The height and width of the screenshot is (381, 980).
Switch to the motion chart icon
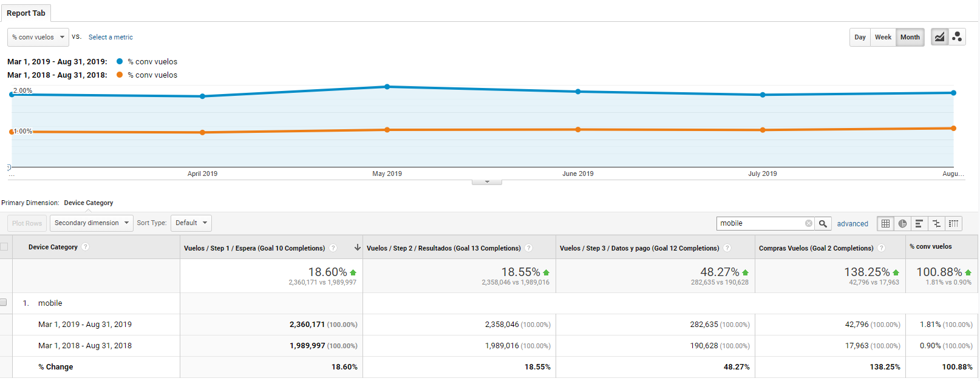click(957, 37)
